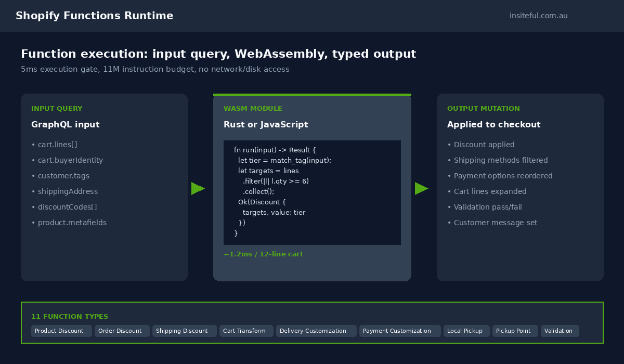Viewport: 624px width, 364px height.
Task: Select the Validation chip
Action: (x=560, y=331)
